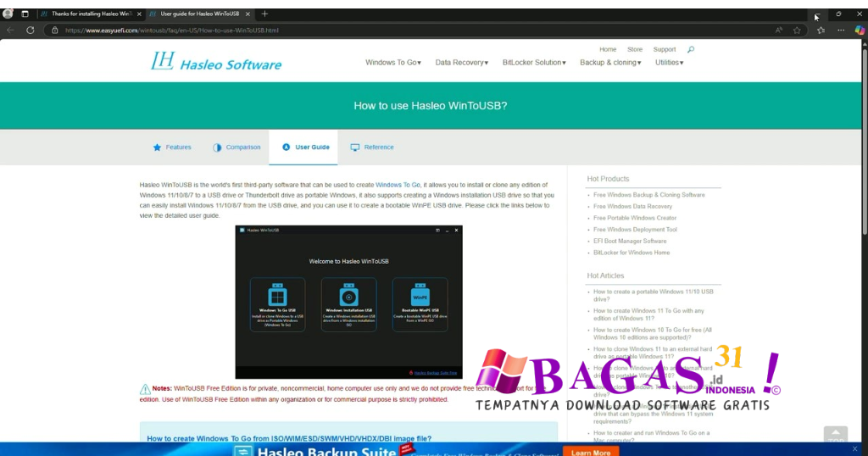
Task: Expand the Utilities dropdown menu
Action: (x=670, y=63)
